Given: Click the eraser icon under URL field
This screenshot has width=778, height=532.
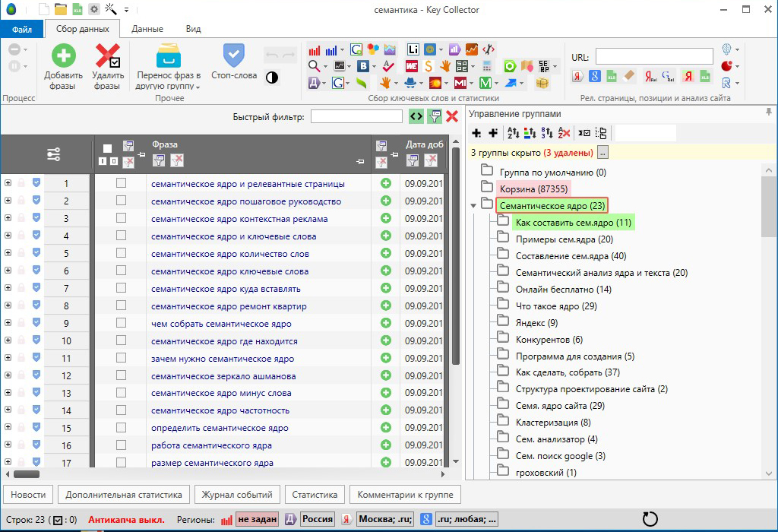Looking at the screenshot, I should (x=628, y=75).
